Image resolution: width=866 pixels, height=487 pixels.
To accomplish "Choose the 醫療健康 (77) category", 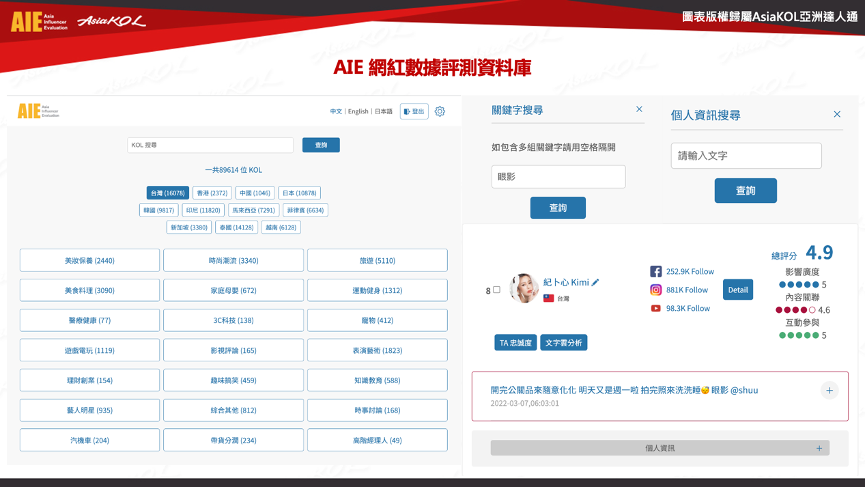I will [x=89, y=320].
